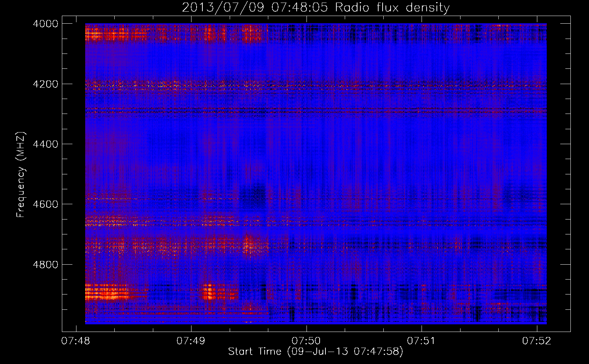Click the 4800 frequency axis label

click(x=46, y=264)
